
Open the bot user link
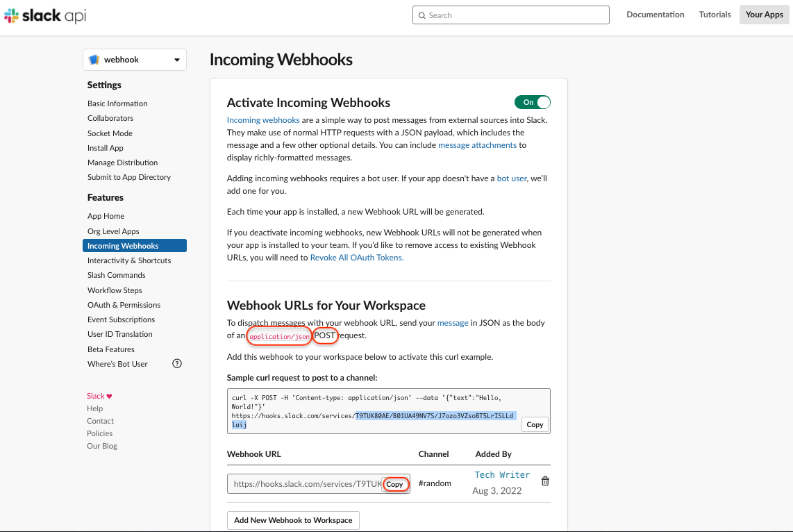point(512,178)
